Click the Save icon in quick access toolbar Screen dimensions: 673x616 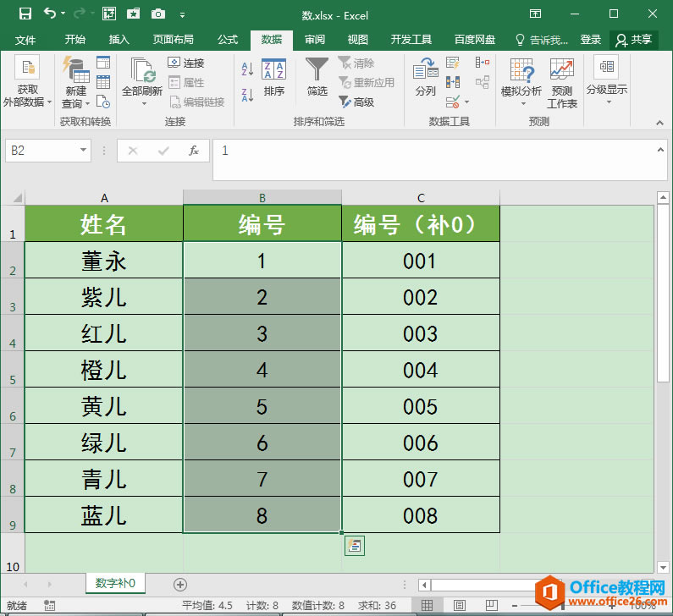pos(25,14)
